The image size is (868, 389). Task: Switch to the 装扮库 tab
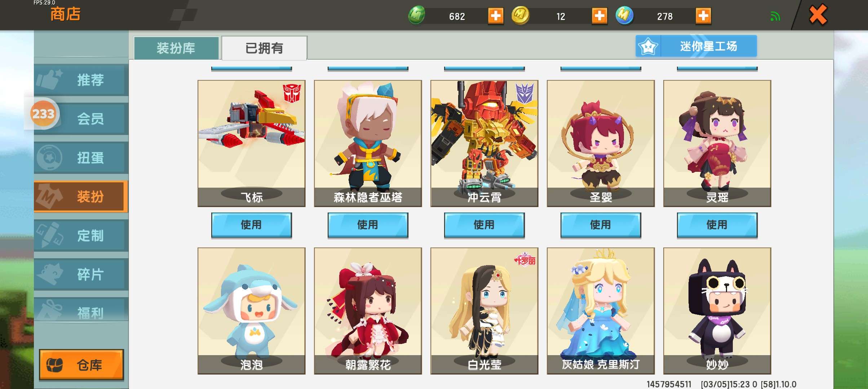click(x=176, y=48)
